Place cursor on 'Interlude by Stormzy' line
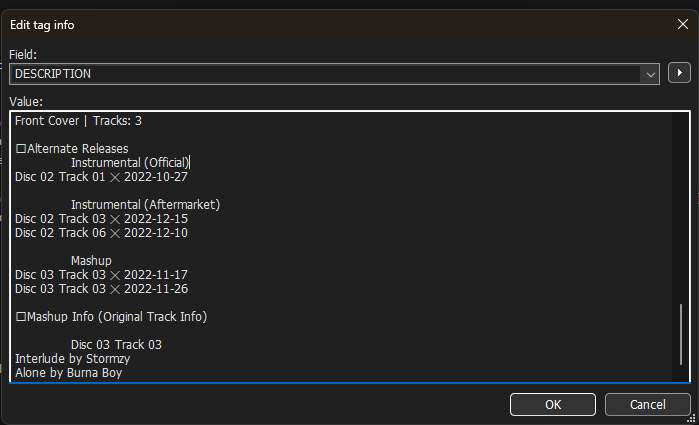This screenshot has width=699, height=425. coord(73,359)
